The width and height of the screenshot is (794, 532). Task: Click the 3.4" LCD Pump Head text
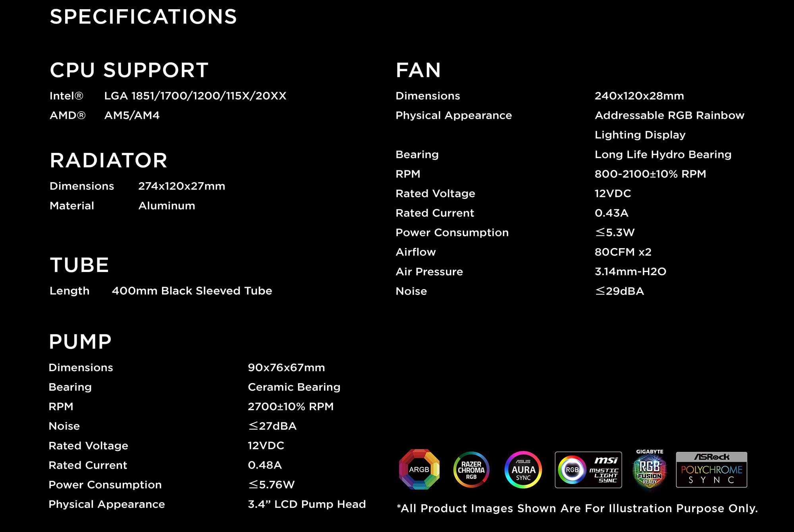(306, 504)
